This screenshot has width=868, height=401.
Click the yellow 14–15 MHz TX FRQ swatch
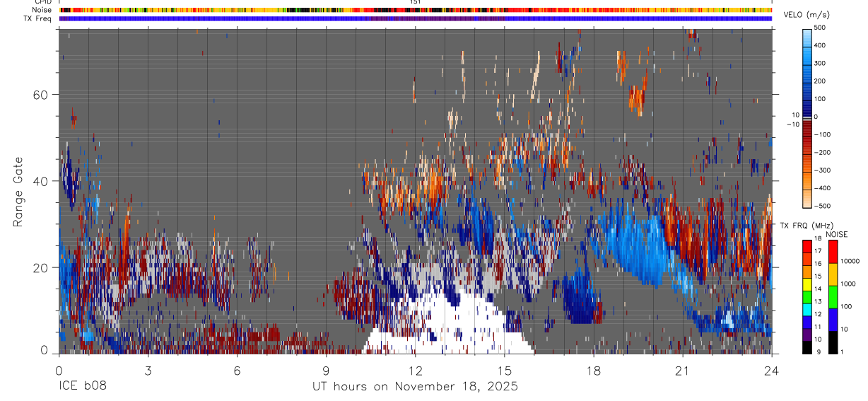807,284
